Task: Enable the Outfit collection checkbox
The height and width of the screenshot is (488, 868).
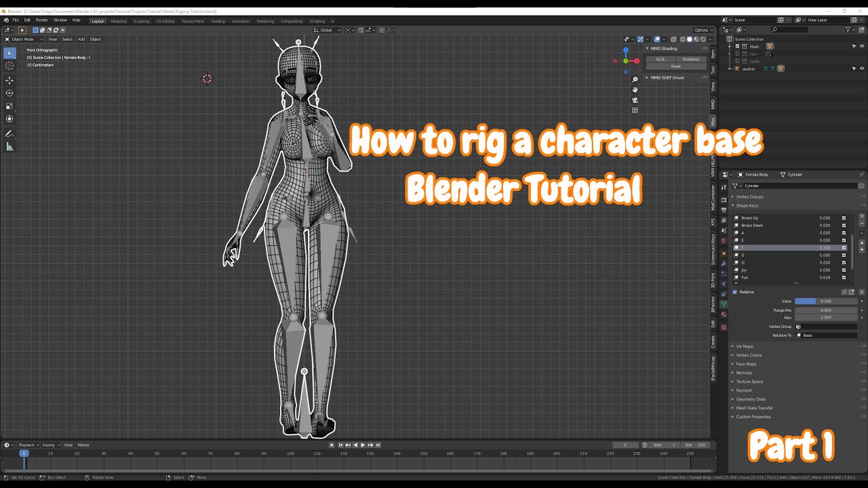Action: pyautogui.click(x=738, y=61)
